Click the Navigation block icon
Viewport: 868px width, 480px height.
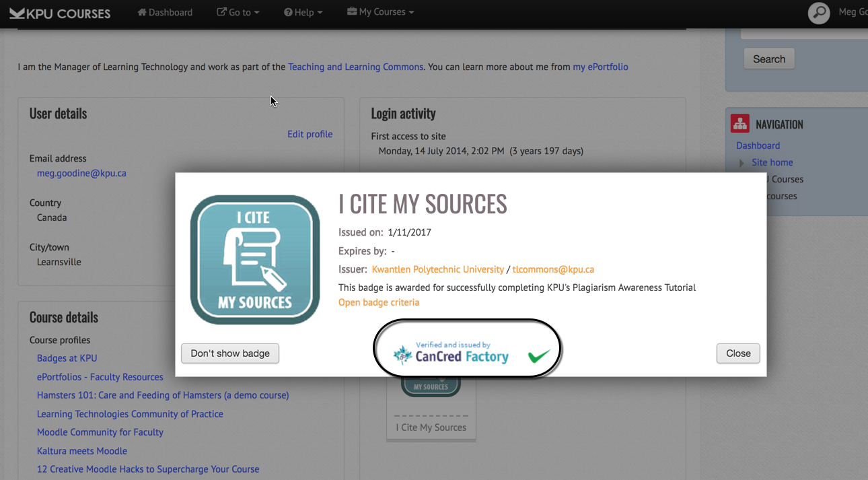[740, 124]
